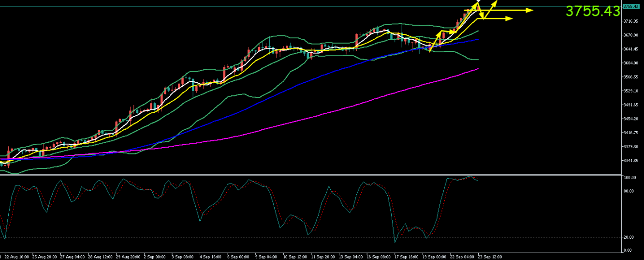Click the right end of the lower Bollinger band
This screenshot has width=644, height=260.
click(x=478, y=60)
